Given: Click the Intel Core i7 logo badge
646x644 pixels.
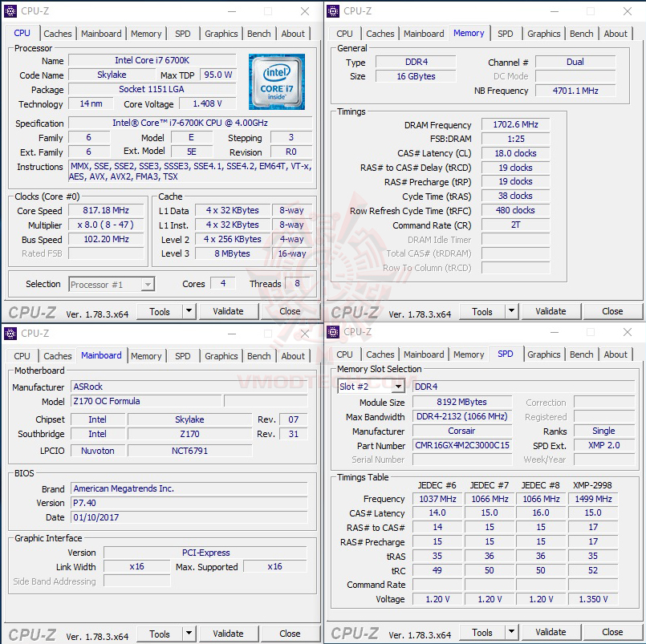Looking at the screenshot, I should pos(276,81).
